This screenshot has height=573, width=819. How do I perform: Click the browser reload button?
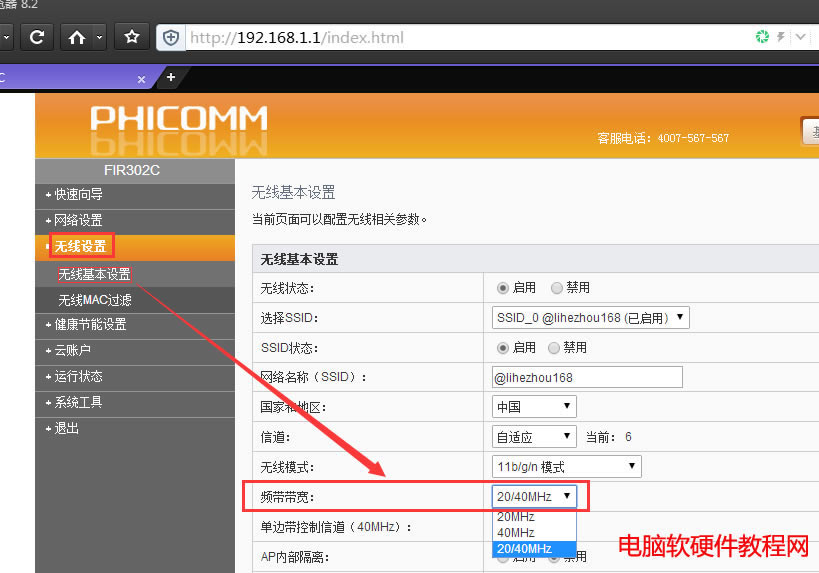click(x=37, y=38)
